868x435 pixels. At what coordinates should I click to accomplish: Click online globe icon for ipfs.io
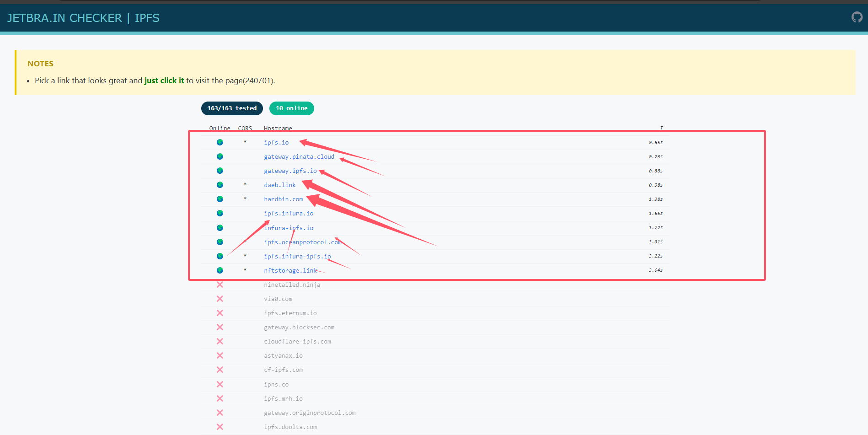tap(220, 142)
